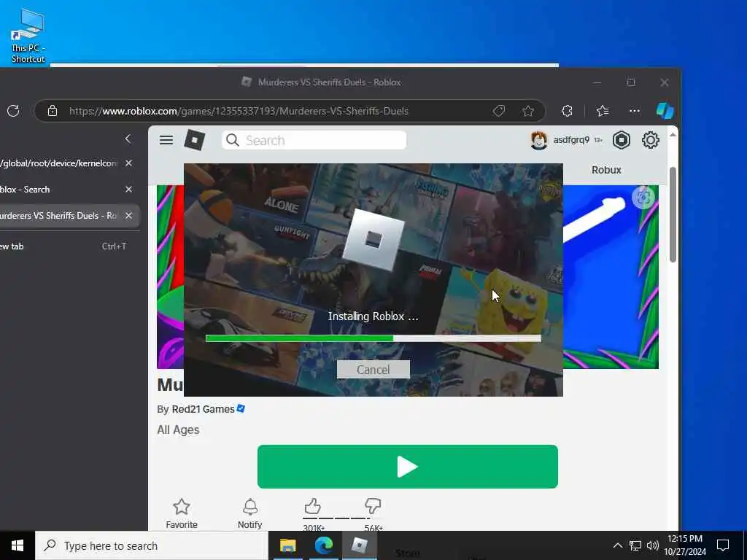Image resolution: width=747 pixels, height=560 pixels.
Task: Select the Murderers VS Sheriffs Duels tab
Action: pyautogui.click(x=58, y=215)
